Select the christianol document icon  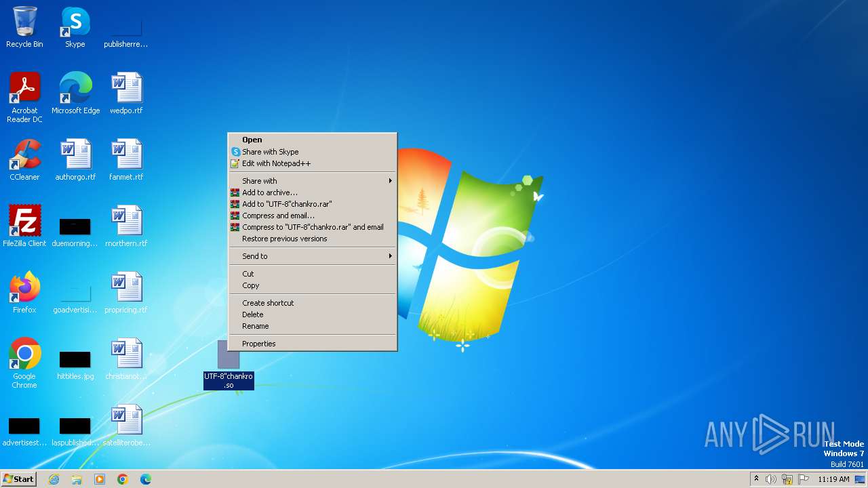[x=126, y=359]
